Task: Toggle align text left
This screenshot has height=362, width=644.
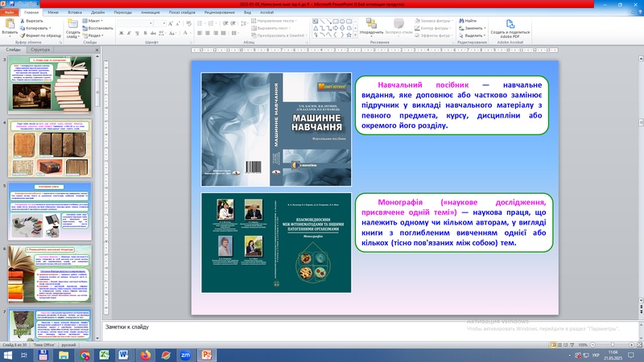Action: pos(200,33)
